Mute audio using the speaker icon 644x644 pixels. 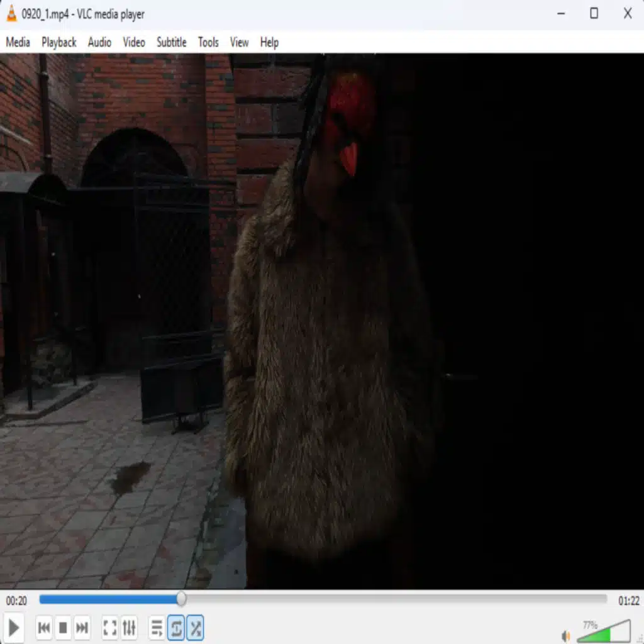[x=566, y=636]
